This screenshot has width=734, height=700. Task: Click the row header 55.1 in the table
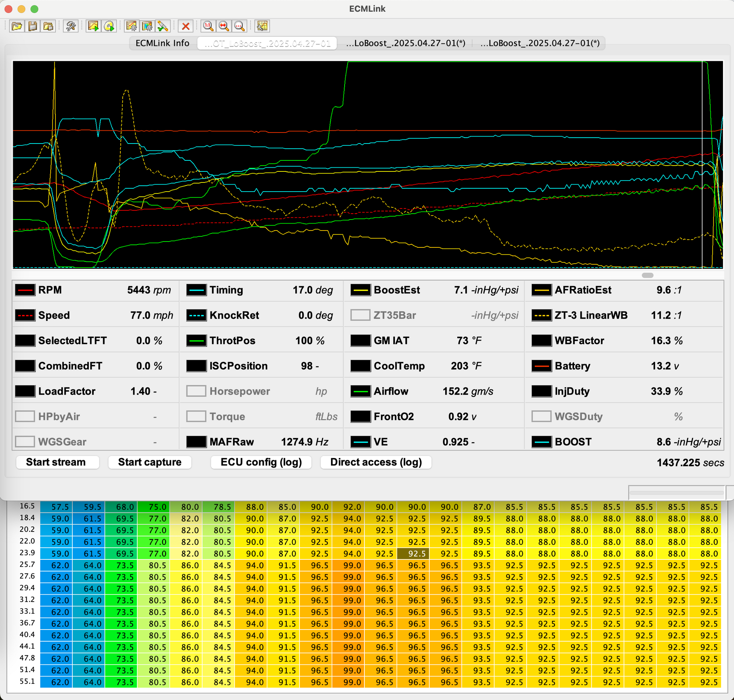27,681
